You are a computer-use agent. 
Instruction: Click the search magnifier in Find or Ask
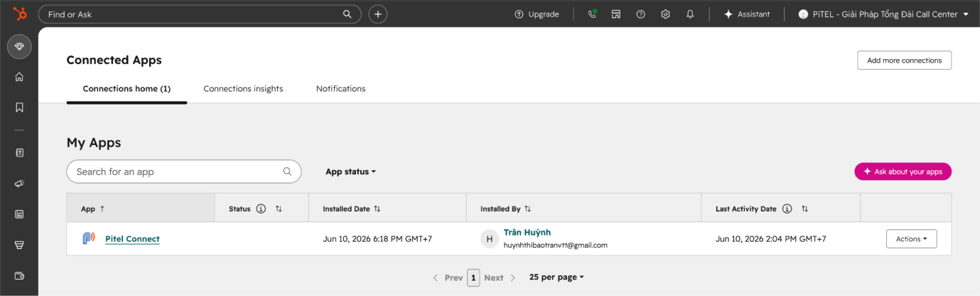[x=348, y=14]
